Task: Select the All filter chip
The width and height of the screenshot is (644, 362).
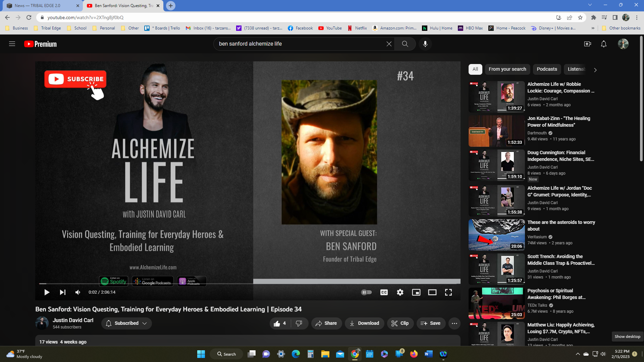Action: point(475,69)
